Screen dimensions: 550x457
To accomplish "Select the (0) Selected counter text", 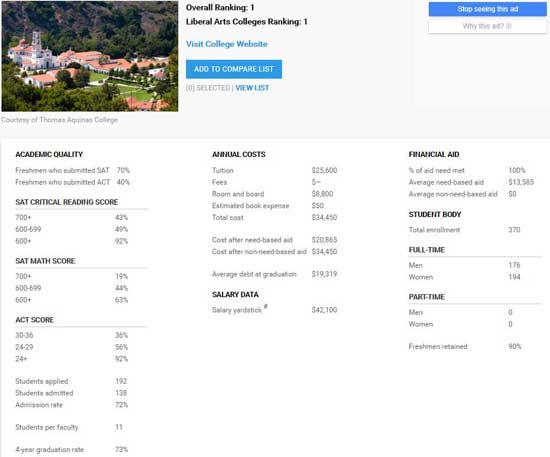I will point(208,88).
